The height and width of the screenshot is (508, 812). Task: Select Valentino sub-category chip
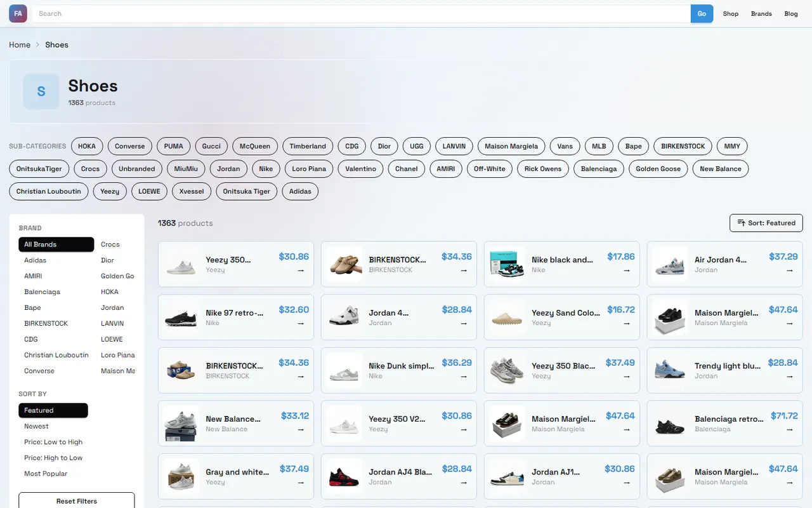(x=360, y=169)
